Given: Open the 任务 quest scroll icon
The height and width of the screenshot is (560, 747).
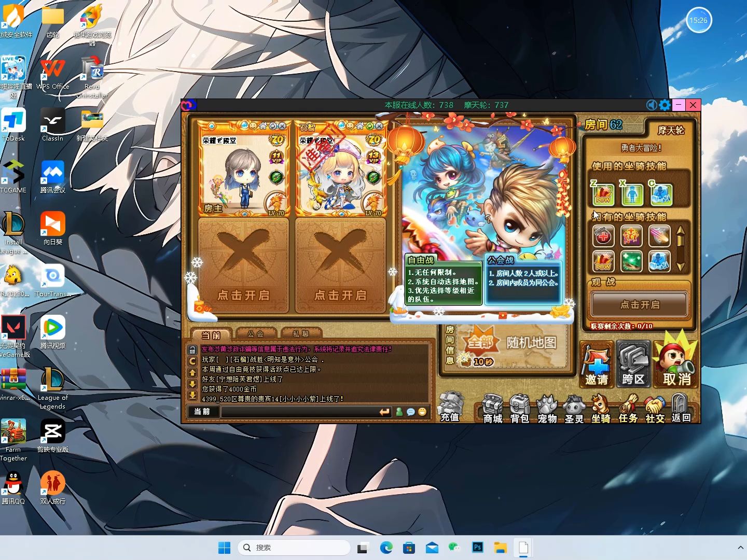Looking at the screenshot, I should coord(628,409).
